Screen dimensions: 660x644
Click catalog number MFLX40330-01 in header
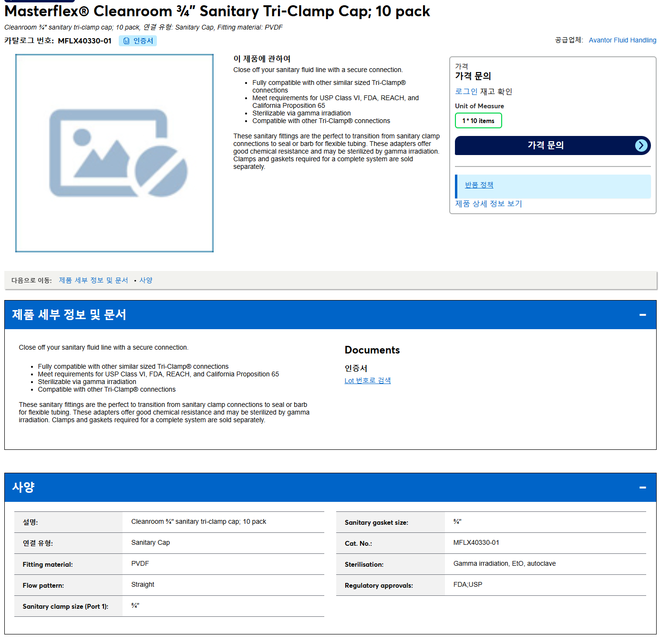tap(84, 41)
